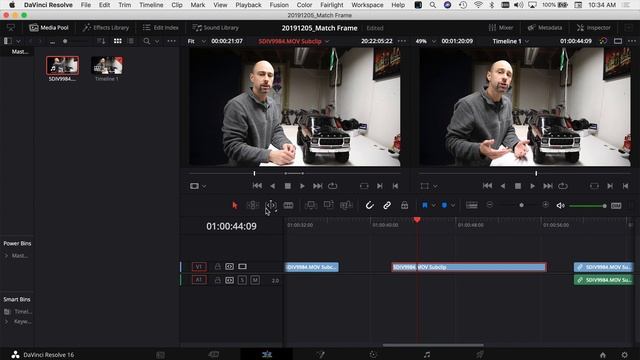This screenshot has height=360, width=640.
Task: Open the flag color dropdown arrow
Action: click(x=433, y=205)
